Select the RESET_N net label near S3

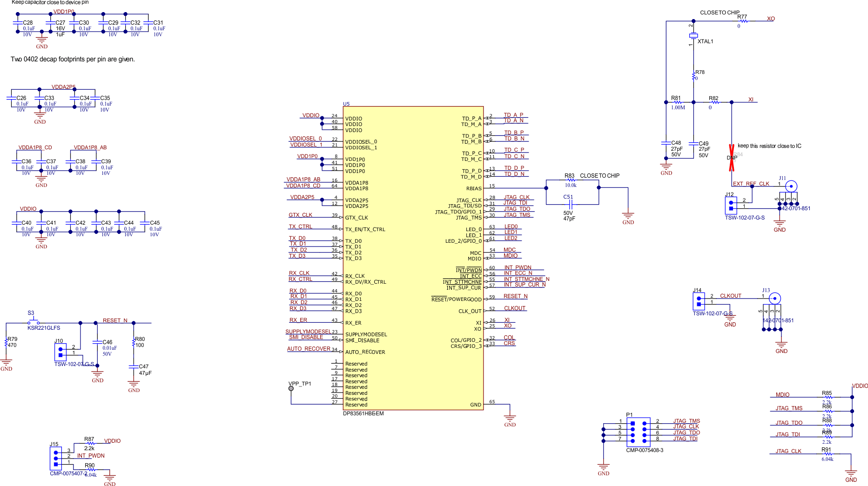pyautogui.click(x=115, y=320)
